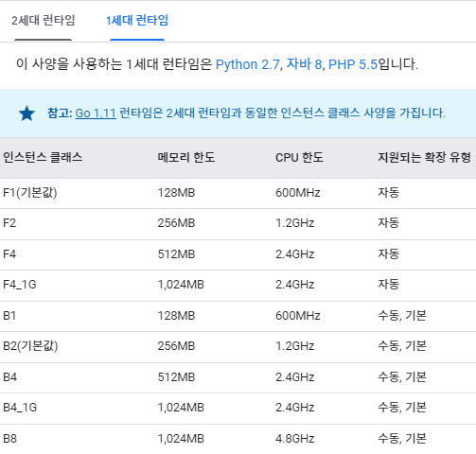Click 128MB memory in the F1 row

tap(176, 193)
